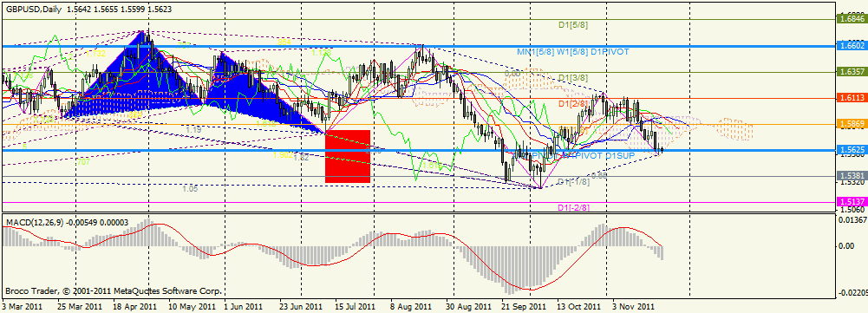Select the 1.5625 blue price tag
The height and width of the screenshot is (313, 868).
[x=852, y=150]
